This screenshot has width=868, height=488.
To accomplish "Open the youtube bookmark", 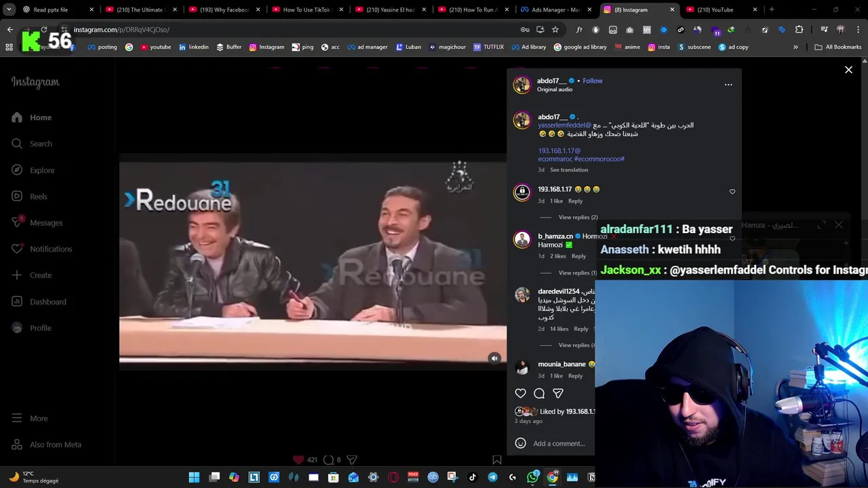I will [x=156, y=47].
